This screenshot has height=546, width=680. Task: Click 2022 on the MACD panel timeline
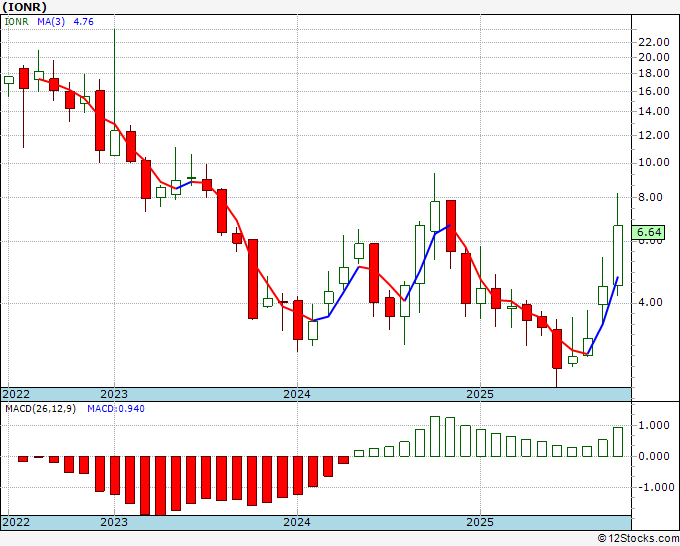click(x=17, y=523)
